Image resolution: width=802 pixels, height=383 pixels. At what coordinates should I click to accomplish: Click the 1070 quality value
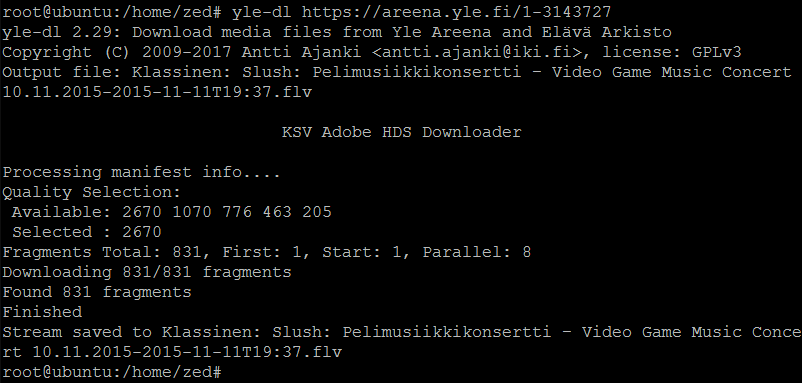(192, 212)
